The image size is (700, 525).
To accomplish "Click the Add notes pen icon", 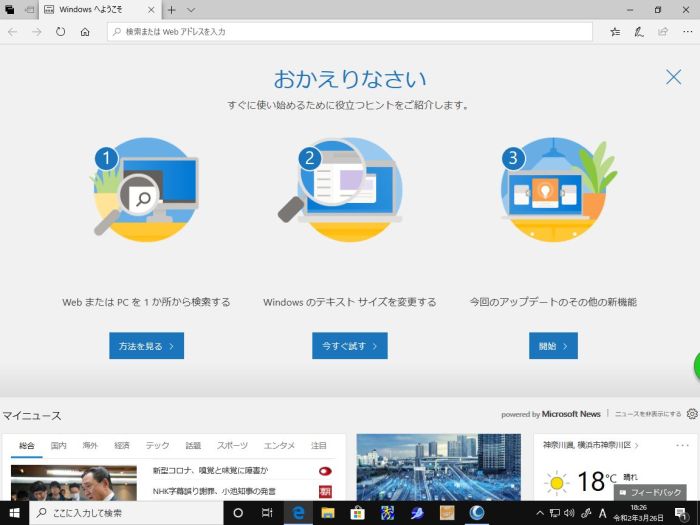I will [x=639, y=32].
